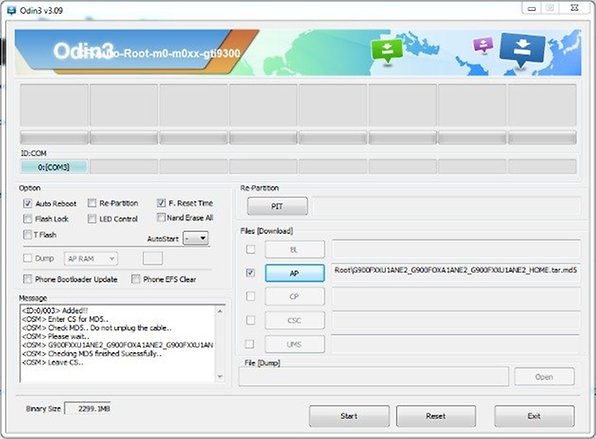The image size is (596, 439).
Task: Click the down arrow of message log scrollbar
Action: point(220,376)
